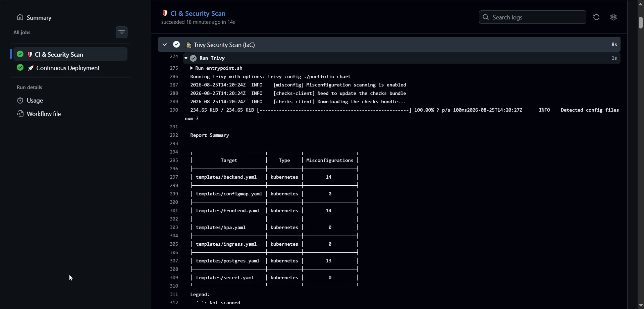The height and width of the screenshot is (309, 644).
Task: Click the templates/configmap.yaml table entry
Action: pos(229,194)
